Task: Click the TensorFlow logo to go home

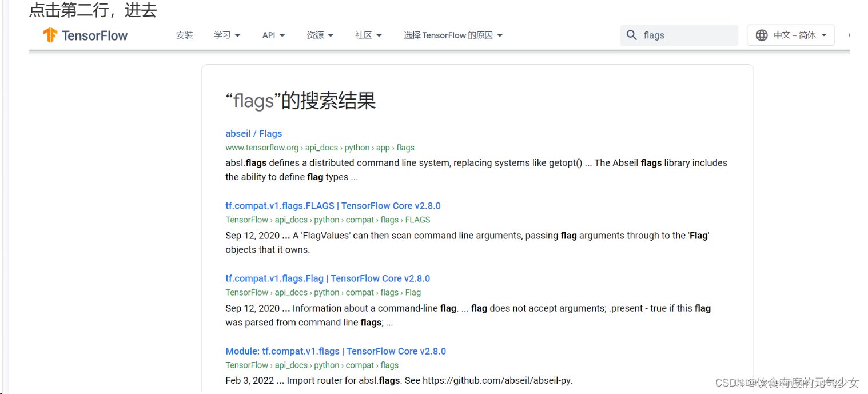Action: 85,35
